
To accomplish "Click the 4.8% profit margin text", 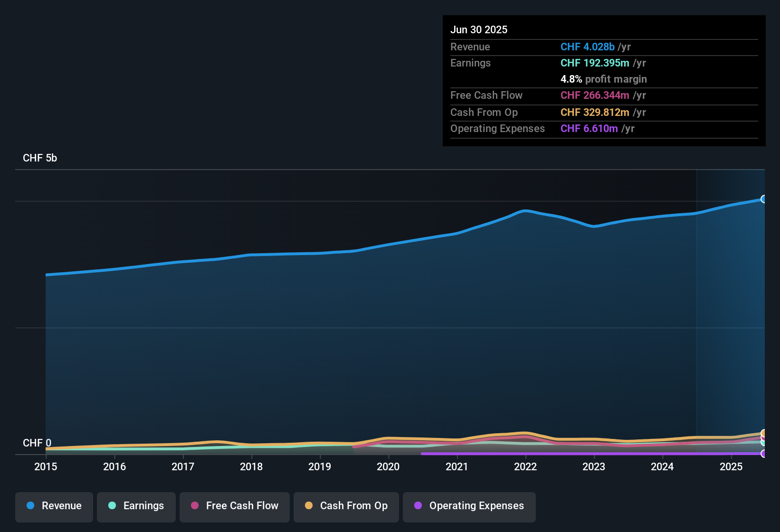I will [x=603, y=79].
